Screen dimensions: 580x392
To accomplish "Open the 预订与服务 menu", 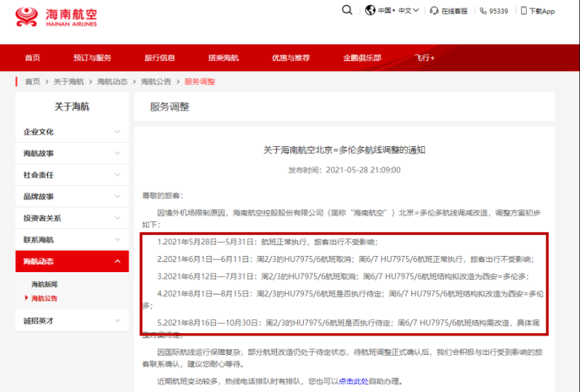I will point(92,58).
